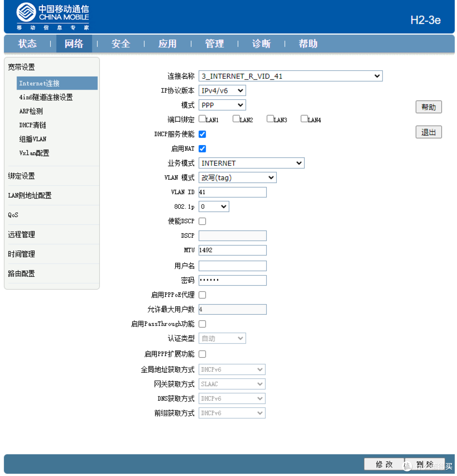The width and height of the screenshot is (457, 476).
Task: Toggle the LAN4 port binding checkbox
Action: [x=304, y=119]
